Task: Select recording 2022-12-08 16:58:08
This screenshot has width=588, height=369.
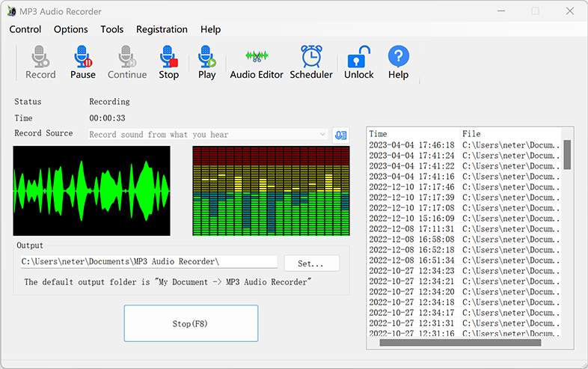Action: point(464,240)
